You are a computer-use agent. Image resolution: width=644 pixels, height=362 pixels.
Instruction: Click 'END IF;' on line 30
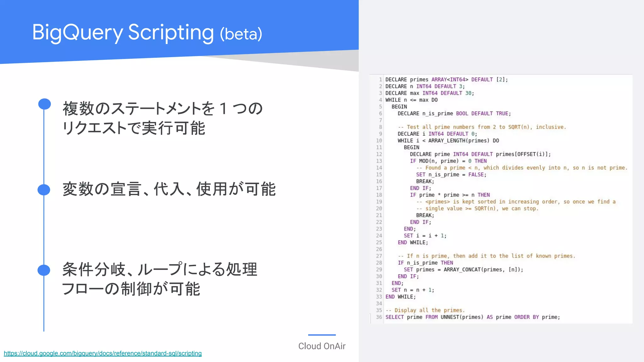coord(408,277)
